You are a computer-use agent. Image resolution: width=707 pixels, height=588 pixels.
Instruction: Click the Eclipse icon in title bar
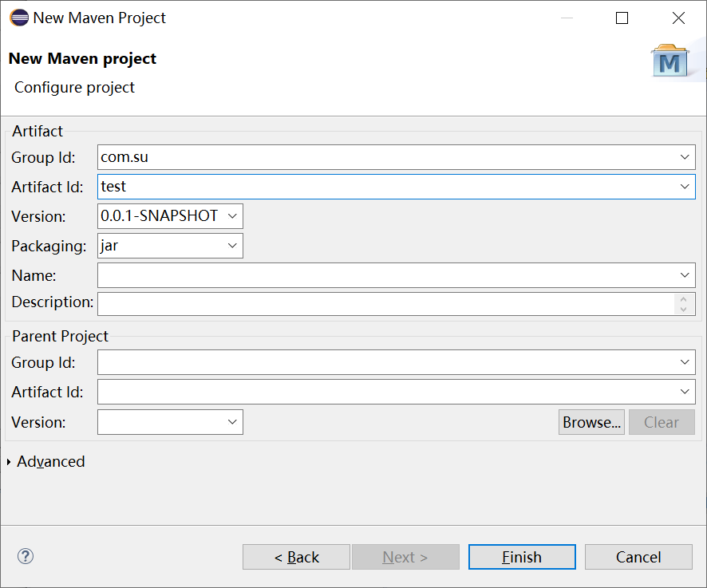[x=18, y=18]
